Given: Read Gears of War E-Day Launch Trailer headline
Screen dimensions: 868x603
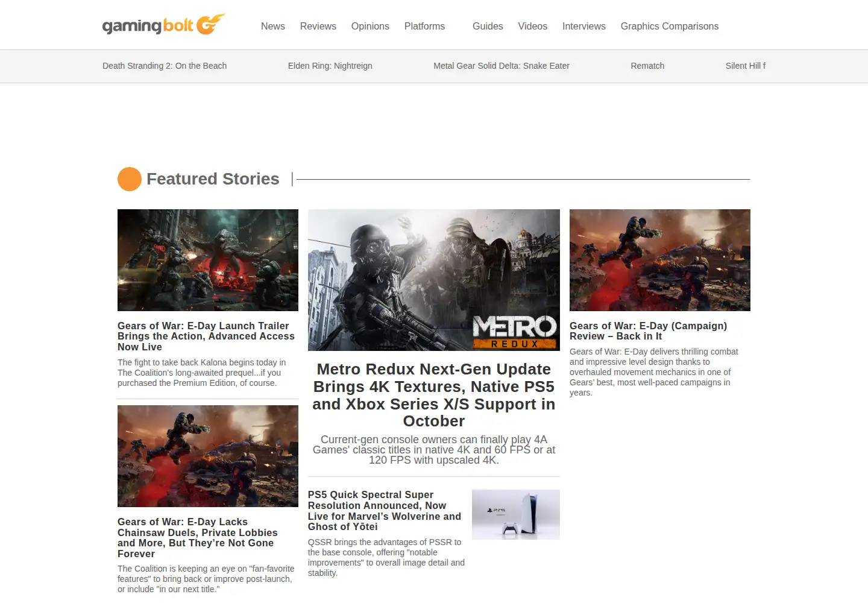Looking at the screenshot, I should pyautogui.click(x=206, y=336).
